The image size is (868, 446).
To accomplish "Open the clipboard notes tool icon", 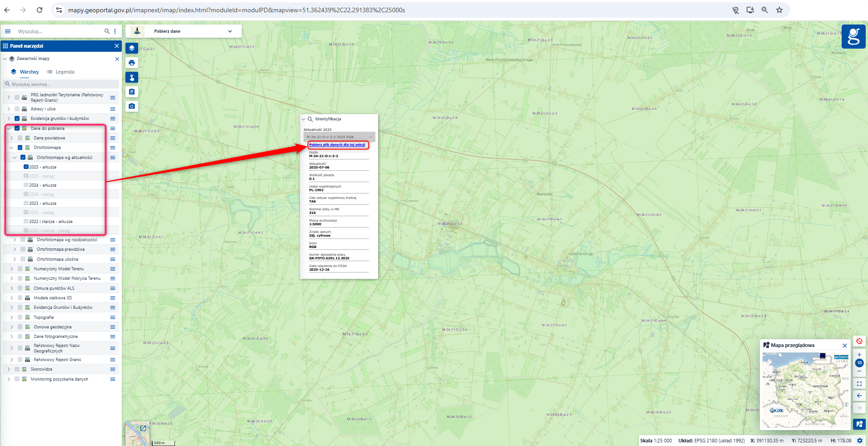I will click(132, 92).
